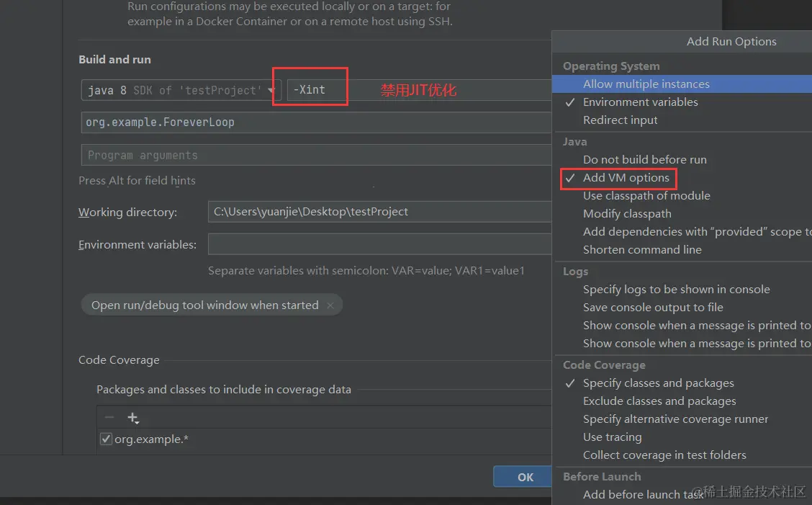The height and width of the screenshot is (505, 812).
Task: Toggle Specify classes and packages option
Action: coord(682,383)
